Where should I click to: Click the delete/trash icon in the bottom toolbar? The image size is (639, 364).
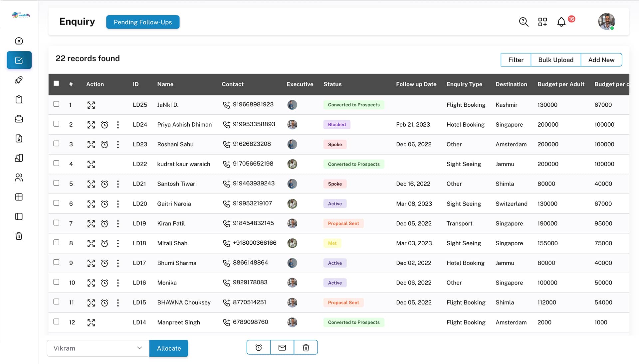pos(306,347)
